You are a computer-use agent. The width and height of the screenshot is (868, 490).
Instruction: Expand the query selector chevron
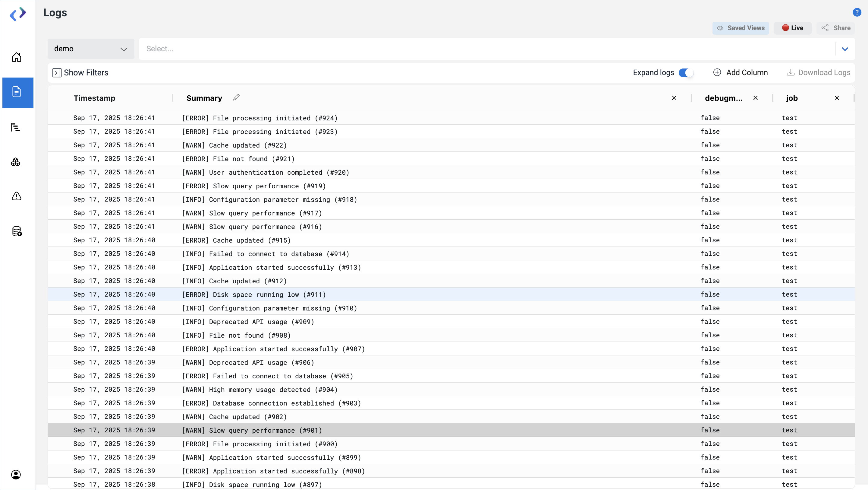845,49
